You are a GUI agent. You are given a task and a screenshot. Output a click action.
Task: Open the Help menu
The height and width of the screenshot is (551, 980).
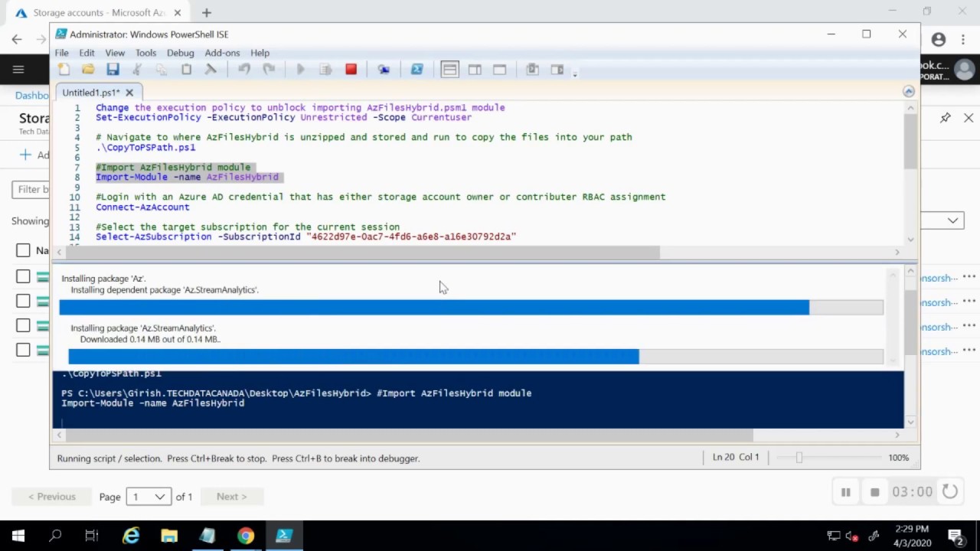point(260,53)
